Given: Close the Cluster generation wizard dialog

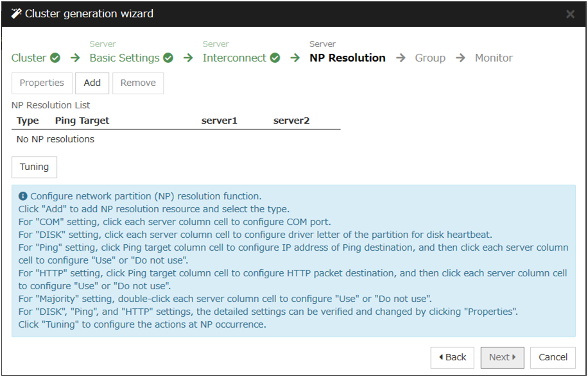Looking at the screenshot, I should coord(570,14).
